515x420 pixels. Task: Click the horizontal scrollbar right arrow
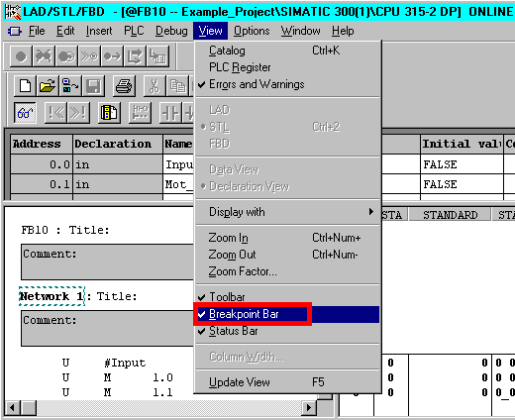pyautogui.click(x=309, y=407)
